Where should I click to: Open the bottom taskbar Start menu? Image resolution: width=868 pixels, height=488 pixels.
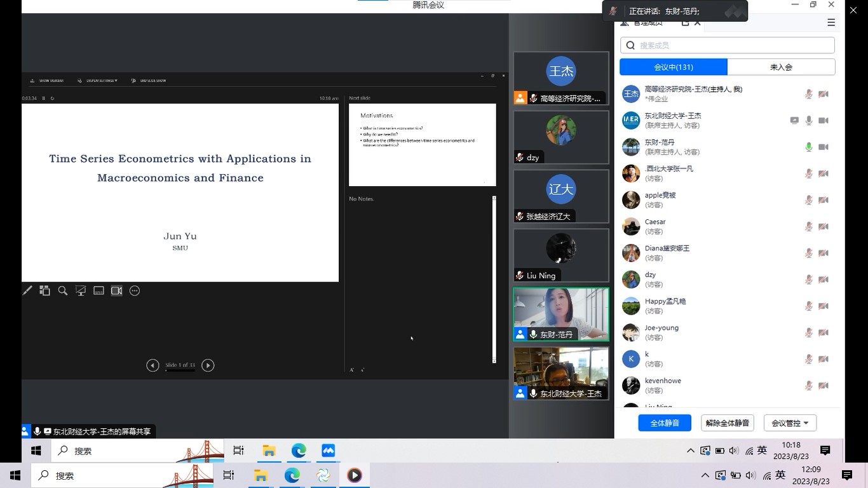coord(15,475)
